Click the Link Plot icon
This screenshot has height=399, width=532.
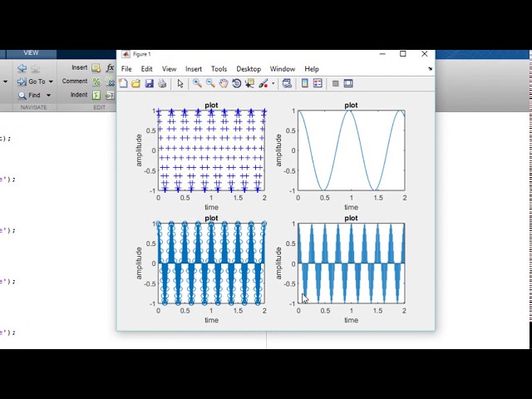(287, 83)
